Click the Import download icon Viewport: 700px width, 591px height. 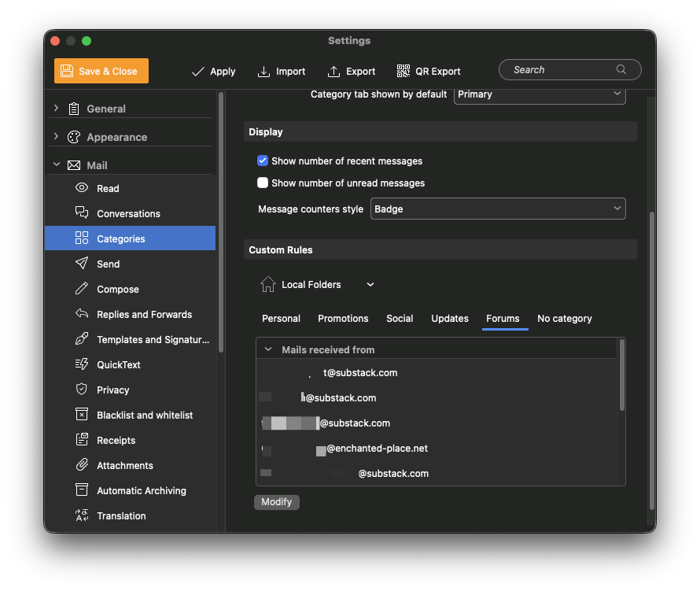pyautogui.click(x=263, y=71)
